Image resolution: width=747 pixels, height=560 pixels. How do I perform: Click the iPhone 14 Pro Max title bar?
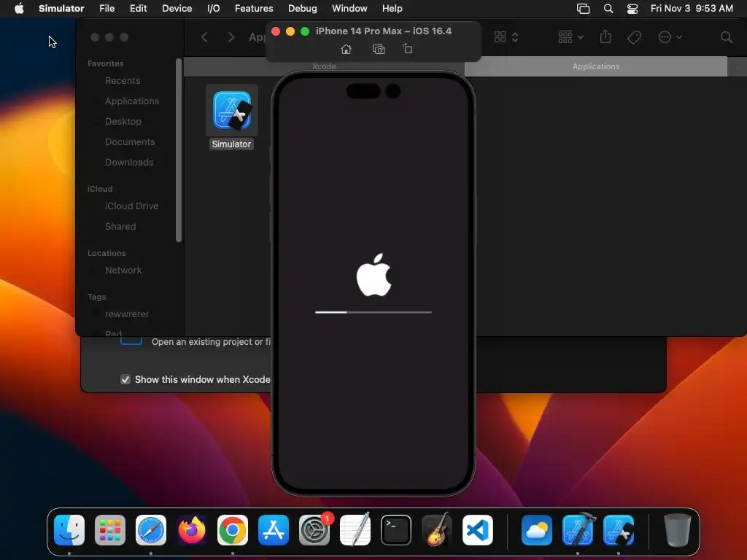(384, 31)
